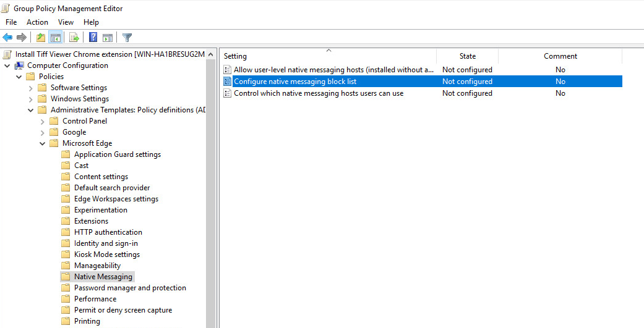The image size is (644, 328).
Task: Open the File menu
Action: coord(11,22)
